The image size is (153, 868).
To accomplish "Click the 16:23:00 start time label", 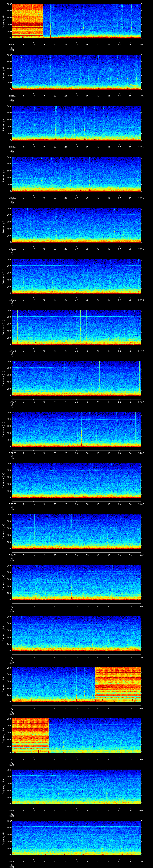I will 12,504.
